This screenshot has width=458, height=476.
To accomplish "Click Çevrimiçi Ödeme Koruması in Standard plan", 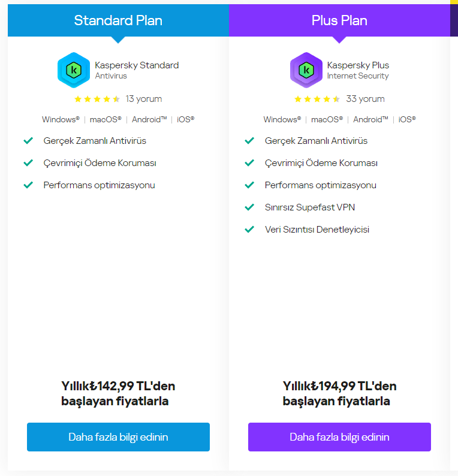I will (x=100, y=163).
